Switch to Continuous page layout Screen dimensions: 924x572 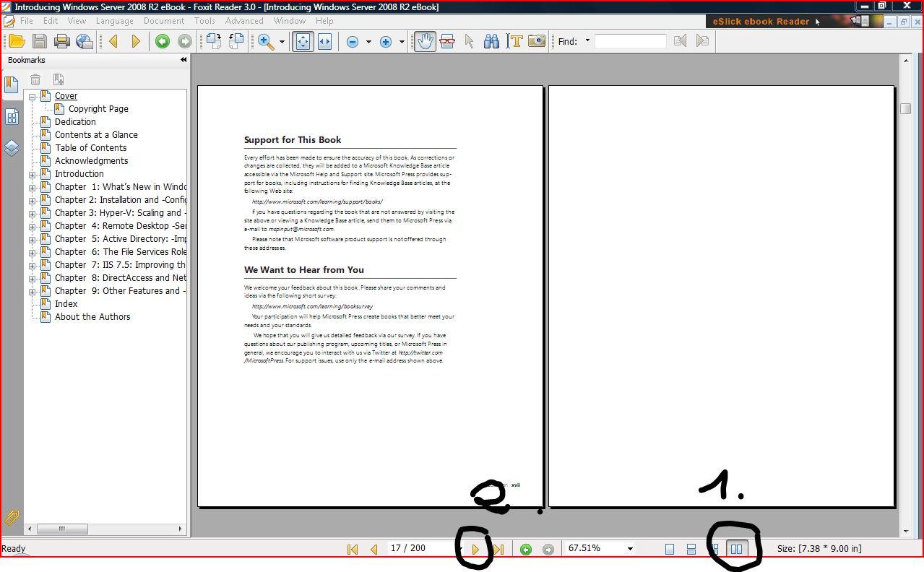point(691,549)
